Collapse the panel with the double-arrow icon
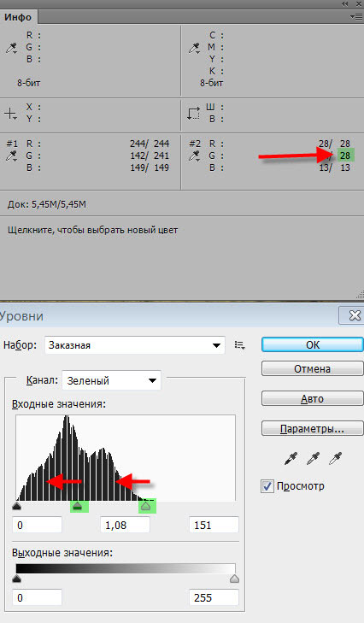Viewport: 364px width, 623px height. [345, 4]
